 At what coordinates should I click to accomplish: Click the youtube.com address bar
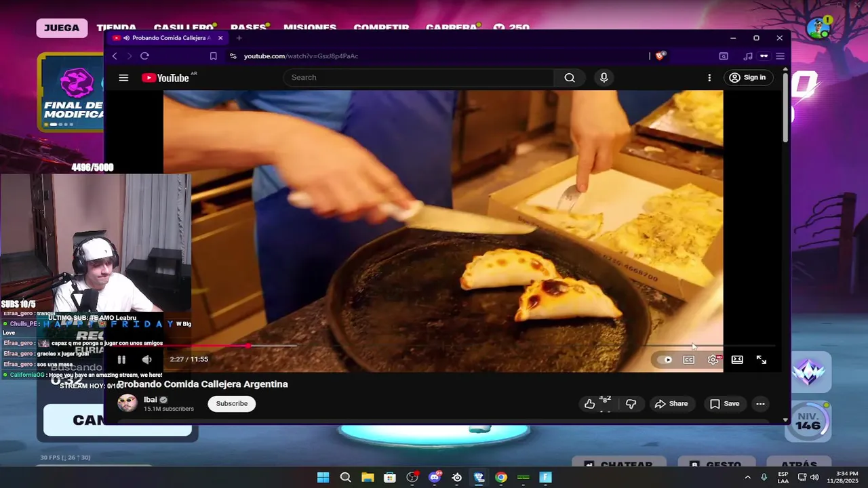(x=434, y=56)
